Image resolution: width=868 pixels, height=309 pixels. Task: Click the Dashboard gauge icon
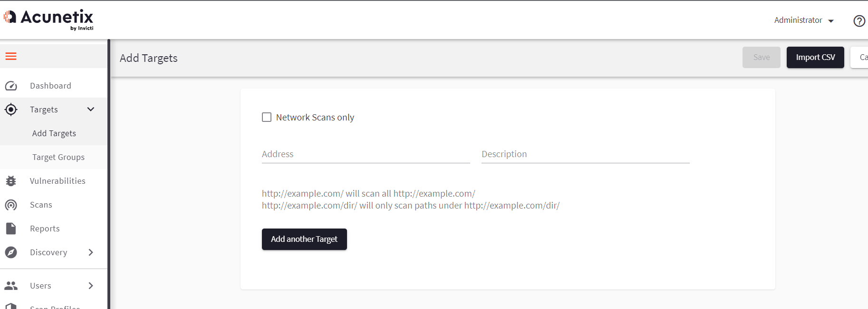[11, 86]
